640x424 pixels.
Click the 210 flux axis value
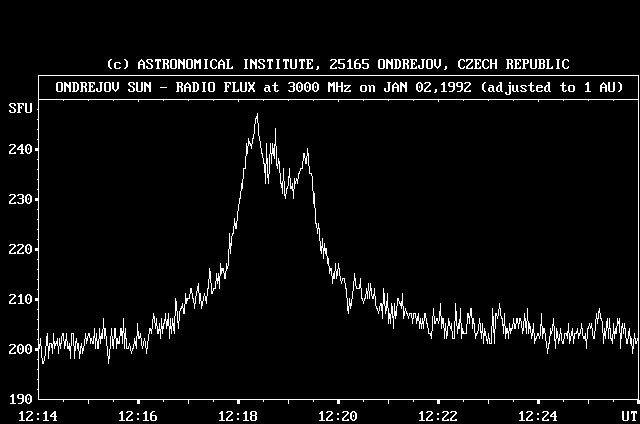coord(19,299)
